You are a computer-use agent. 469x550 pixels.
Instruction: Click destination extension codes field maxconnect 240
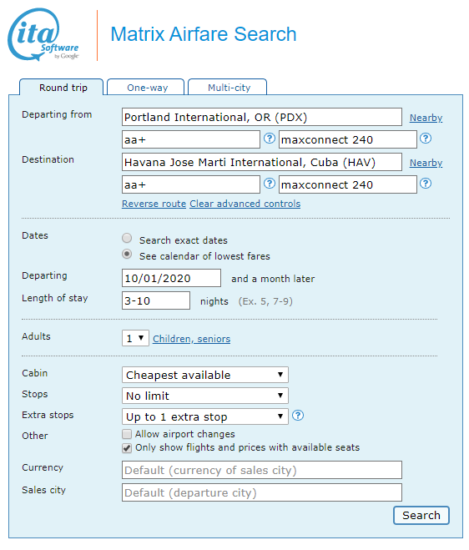(348, 185)
